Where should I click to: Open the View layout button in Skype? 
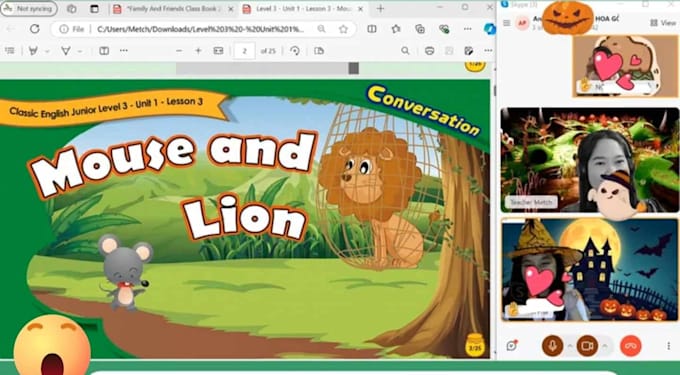point(663,23)
